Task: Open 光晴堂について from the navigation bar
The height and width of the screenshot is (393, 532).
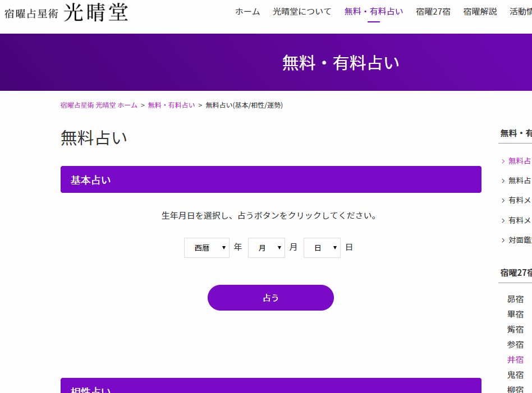Action: (x=301, y=11)
